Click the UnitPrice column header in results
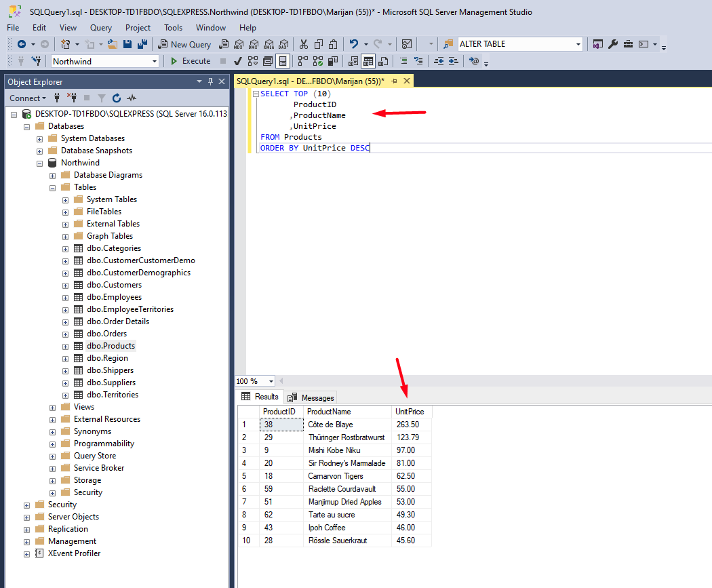Viewport: 712px width, 588px height. (412, 412)
